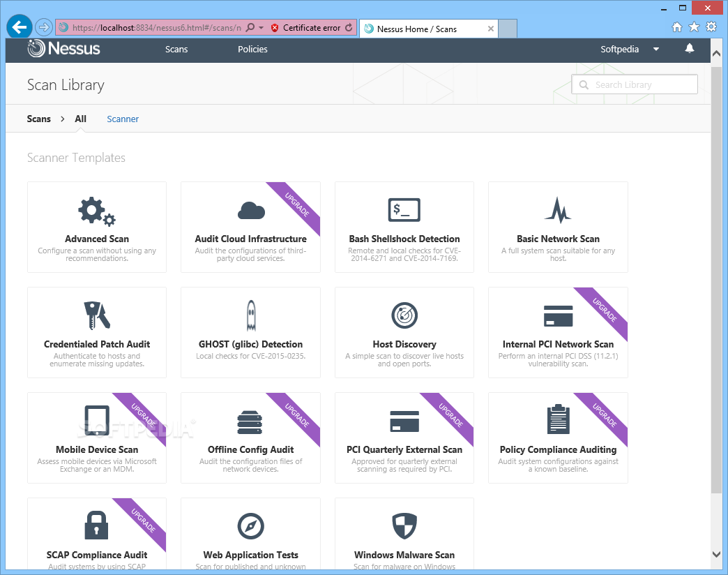Click the Nessus logo

(x=63, y=48)
